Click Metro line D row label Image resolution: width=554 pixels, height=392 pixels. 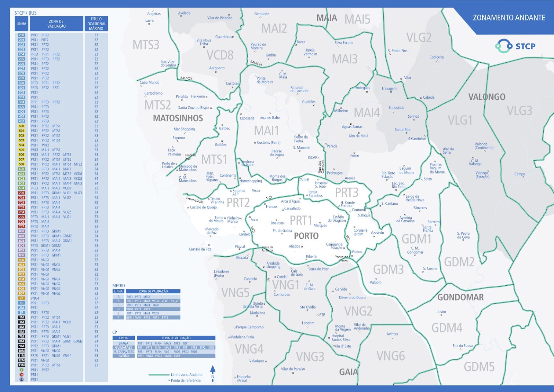(x=118, y=309)
